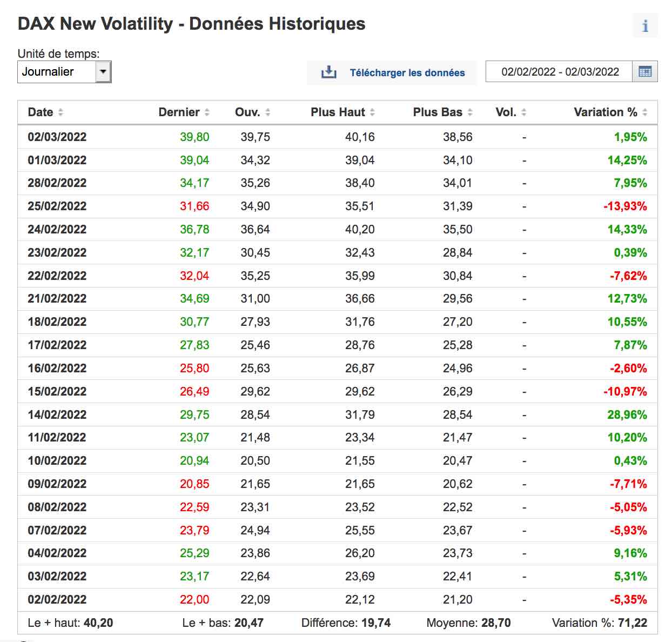Click the Variation % column header
The height and width of the screenshot is (642, 672).
point(606,112)
